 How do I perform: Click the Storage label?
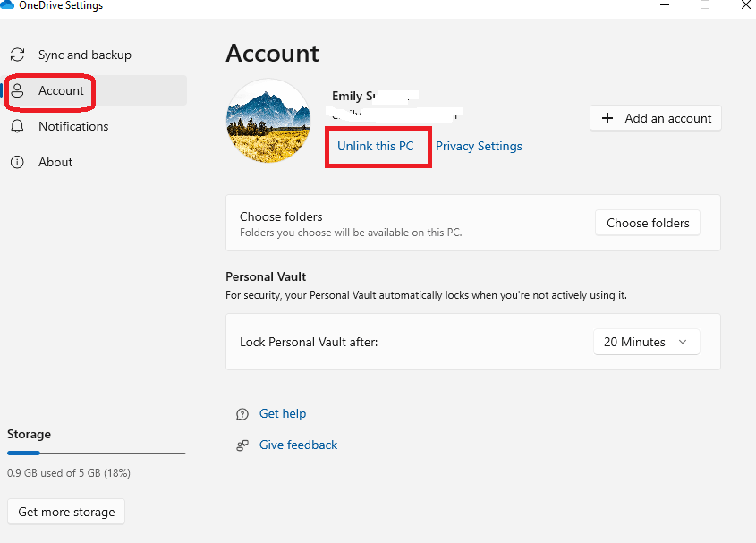[29, 434]
